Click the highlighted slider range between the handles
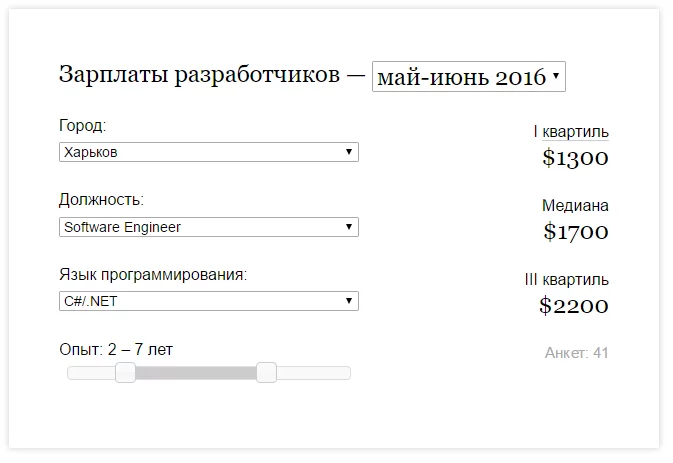 [x=196, y=373]
